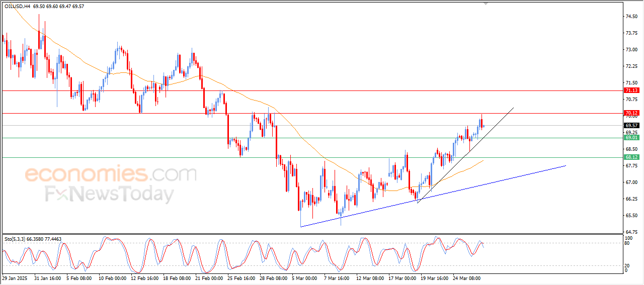This screenshot has height=285, width=644.
Task: Click the 17 Mar 00:00 date label
Action: coord(402,277)
